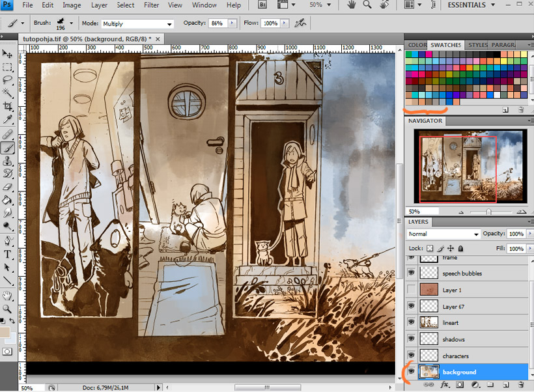Viewport: 534px width, 392px height.
Task: Delete layer using trash icon
Action: pos(520,385)
